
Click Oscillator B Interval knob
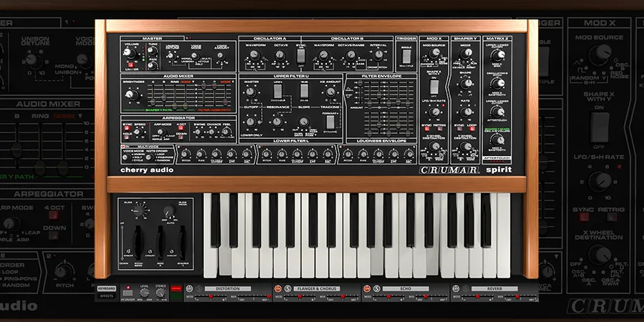tap(379, 54)
